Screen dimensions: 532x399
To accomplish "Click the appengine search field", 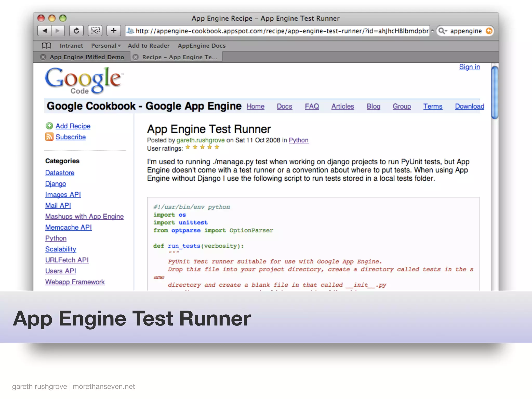I will (466, 31).
